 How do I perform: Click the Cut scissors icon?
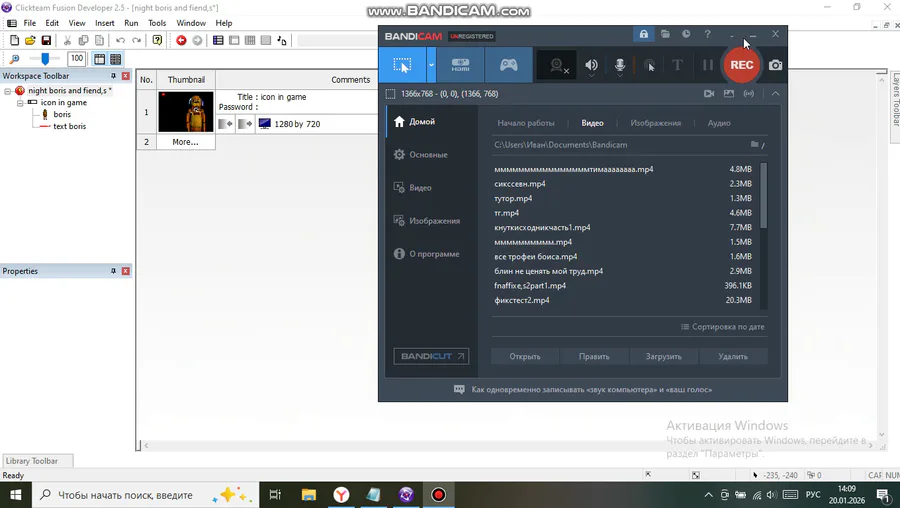pos(67,40)
